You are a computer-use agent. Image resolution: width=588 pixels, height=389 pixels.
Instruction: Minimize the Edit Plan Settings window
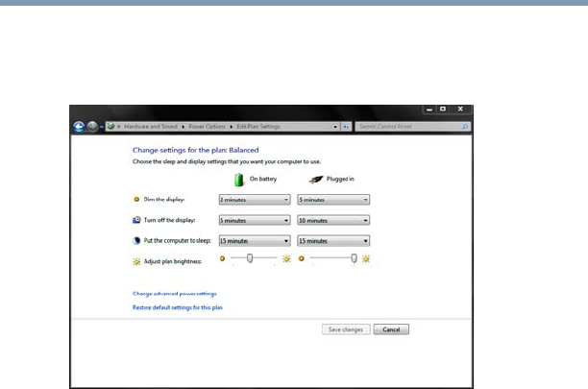click(429, 109)
